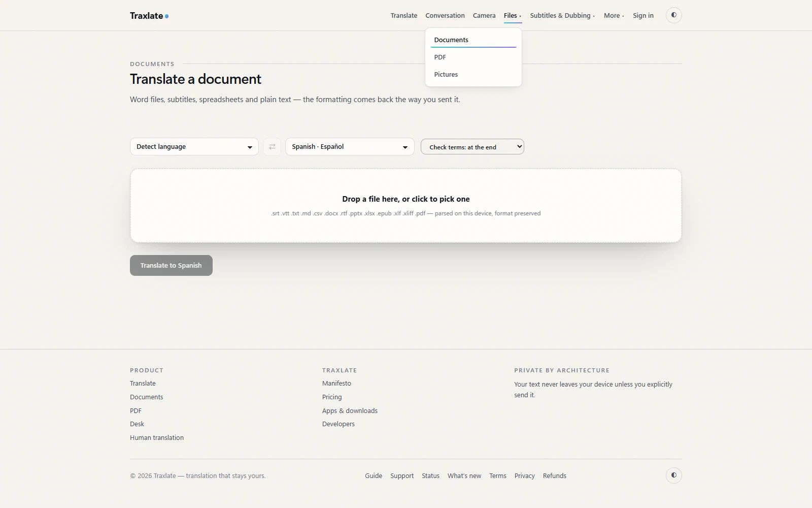This screenshot has height=508, width=812.
Task: Open the Terms footer link
Action: coord(498,476)
